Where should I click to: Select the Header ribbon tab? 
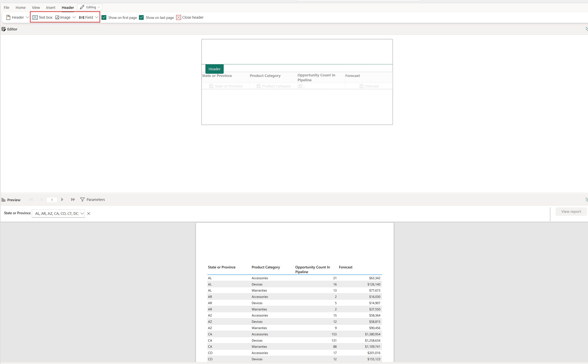point(68,7)
